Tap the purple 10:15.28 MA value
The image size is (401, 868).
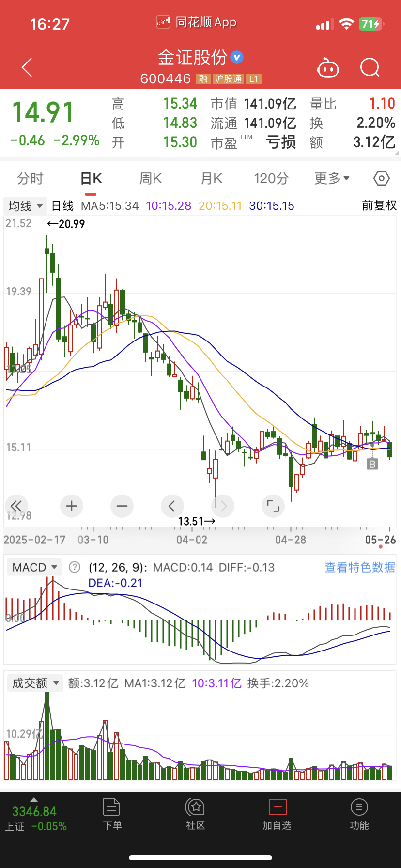(169, 206)
